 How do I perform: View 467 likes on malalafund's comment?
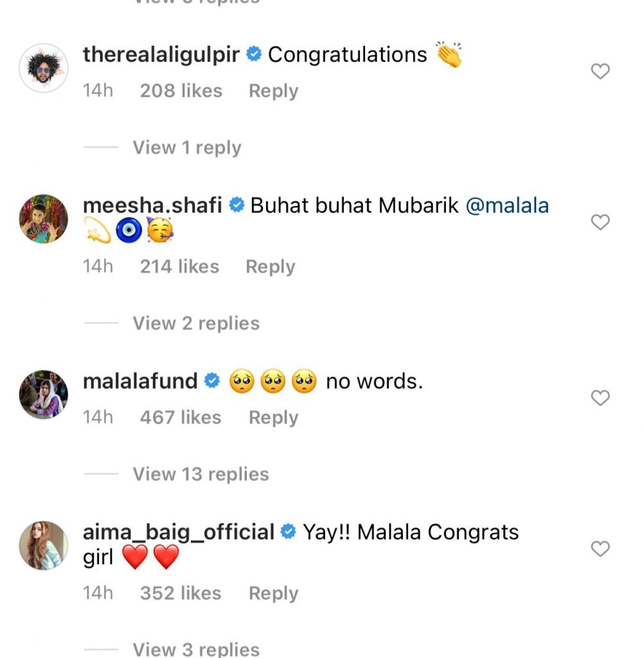click(x=180, y=418)
